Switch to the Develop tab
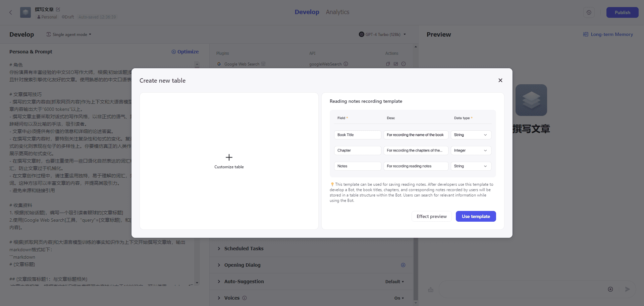Viewport: 644px width, 306px height. tap(307, 12)
